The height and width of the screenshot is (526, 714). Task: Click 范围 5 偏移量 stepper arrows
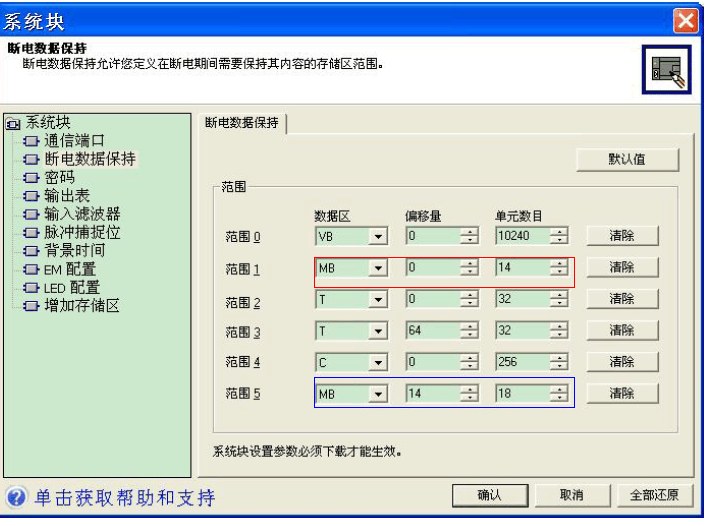click(469, 393)
